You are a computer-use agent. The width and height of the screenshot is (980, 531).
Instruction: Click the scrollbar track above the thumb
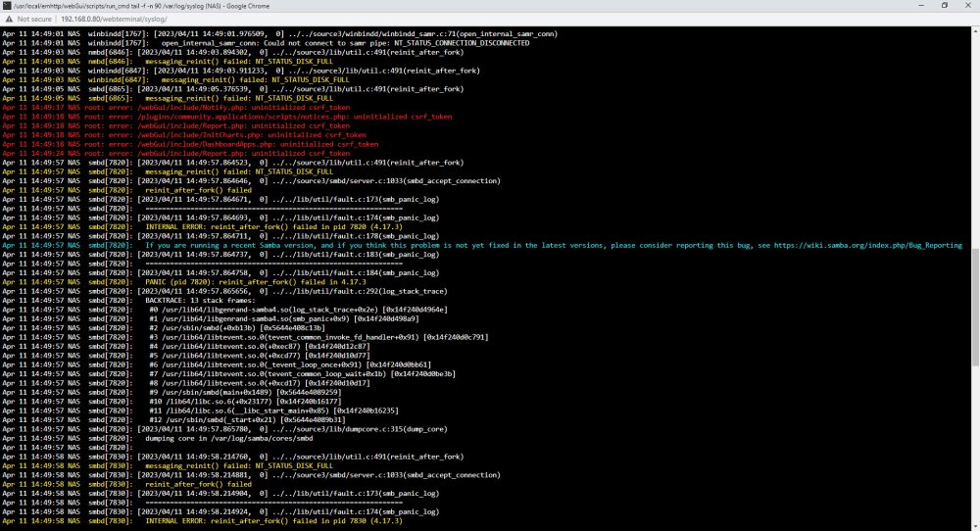[975, 140]
